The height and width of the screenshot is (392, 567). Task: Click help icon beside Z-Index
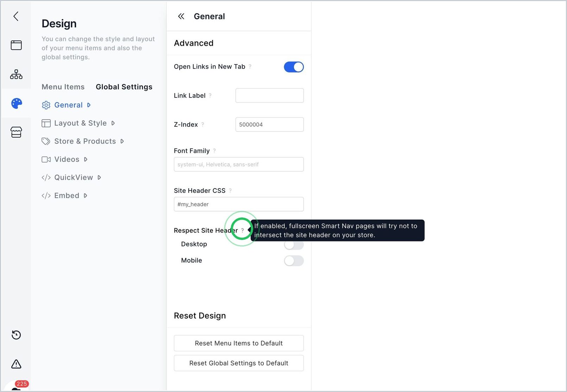coord(203,125)
